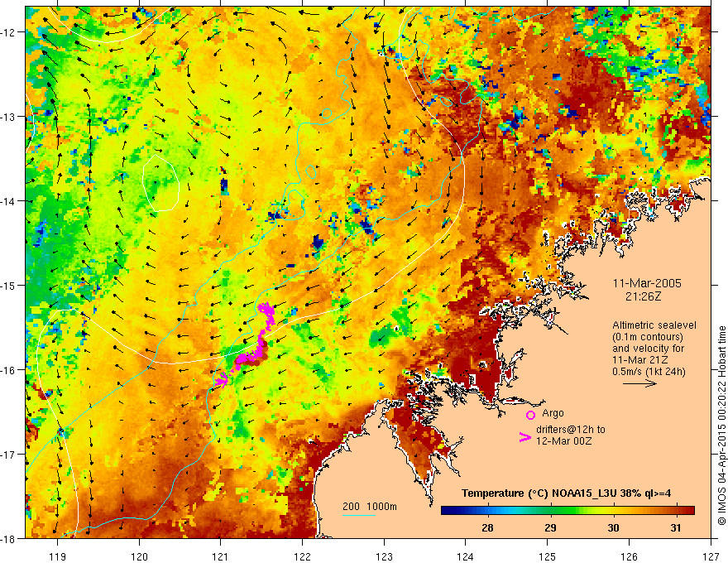Click the longitude axis label '119'
The image size is (728, 563).
pyautogui.click(x=58, y=556)
